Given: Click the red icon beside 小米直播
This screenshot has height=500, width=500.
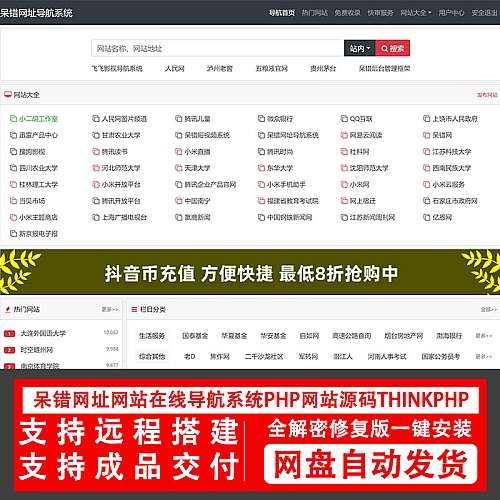Looking at the screenshot, I should click(179, 152).
